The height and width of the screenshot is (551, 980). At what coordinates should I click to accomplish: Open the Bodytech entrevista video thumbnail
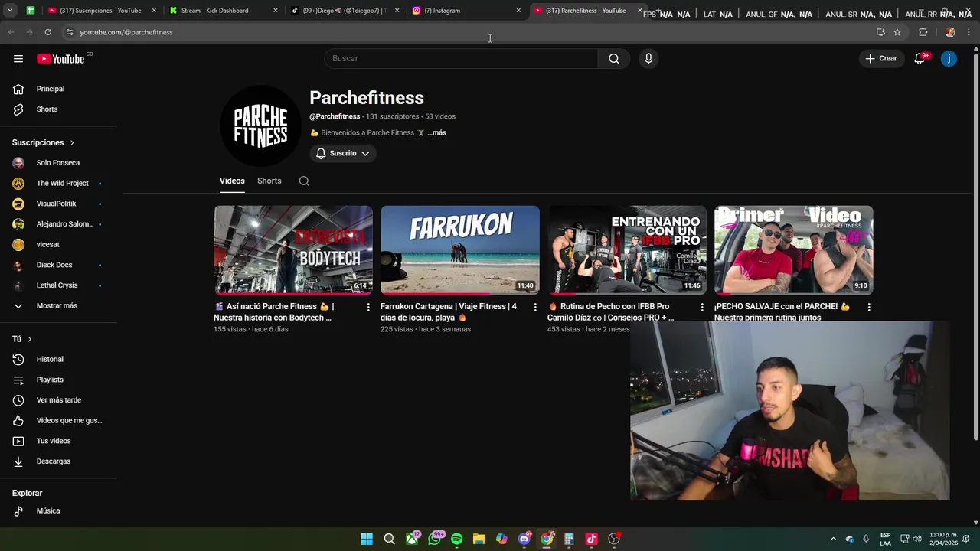coord(293,249)
